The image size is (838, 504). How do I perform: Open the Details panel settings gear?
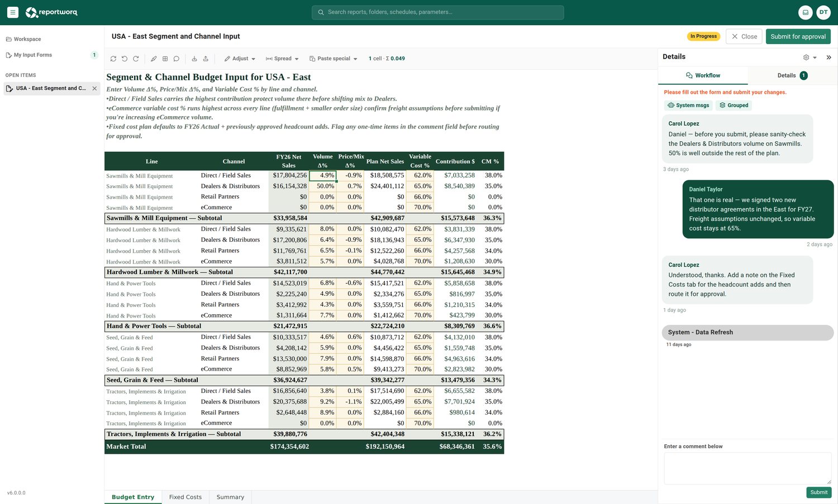coord(806,57)
